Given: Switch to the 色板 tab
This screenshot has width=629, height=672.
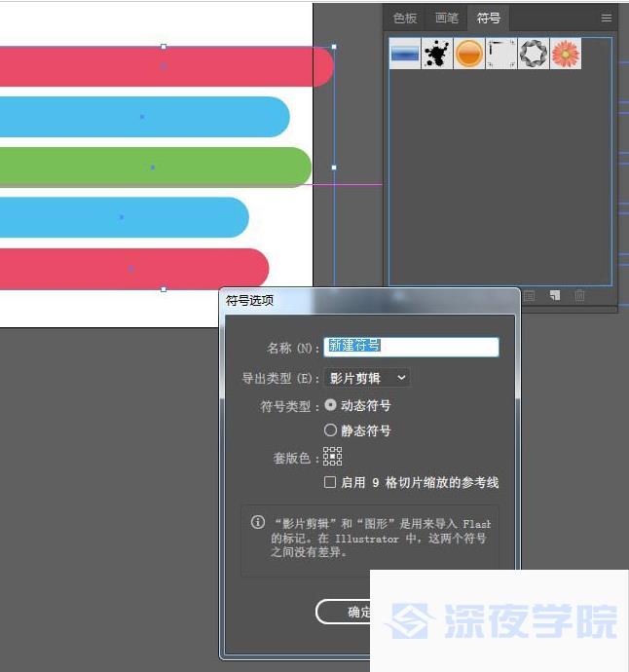Looking at the screenshot, I should (x=405, y=18).
